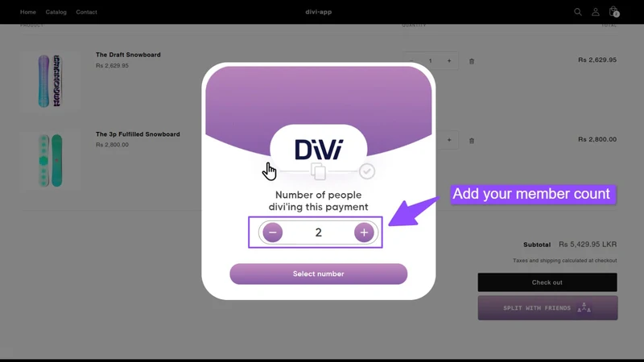Click The Draft Snowboard thumbnail

(50, 81)
